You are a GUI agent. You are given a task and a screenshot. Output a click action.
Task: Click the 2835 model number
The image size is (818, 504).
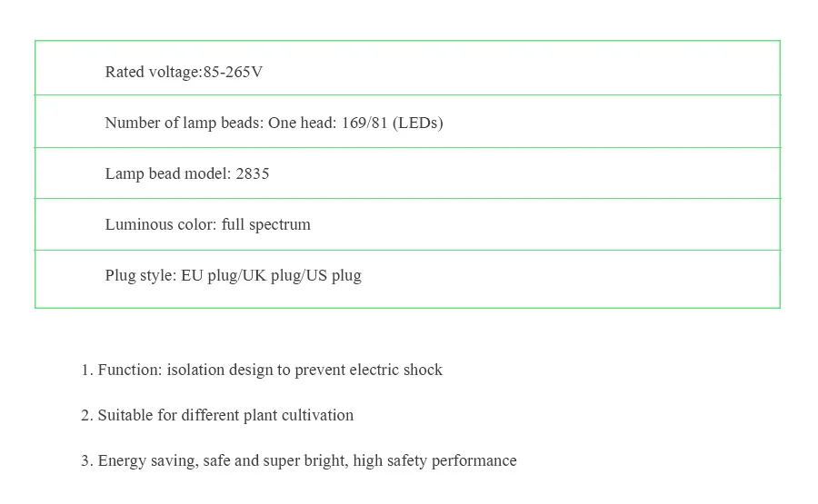[x=253, y=173]
